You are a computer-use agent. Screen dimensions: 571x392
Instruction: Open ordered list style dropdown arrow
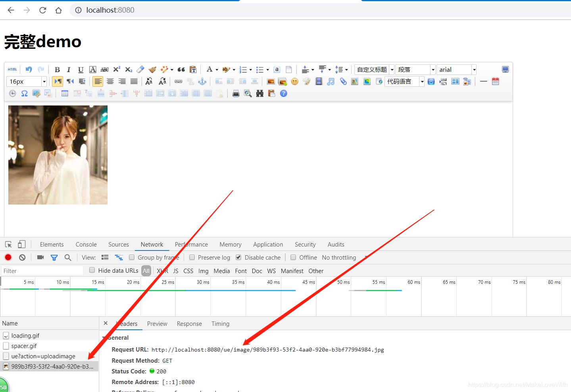coord(250,70)
